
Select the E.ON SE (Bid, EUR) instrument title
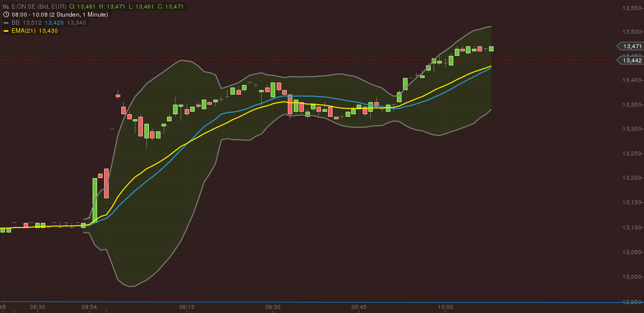click(40, 7)
